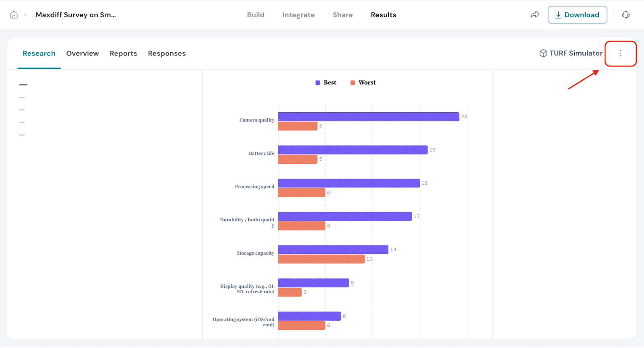
Task: Switch to the Build tab
Action: [x=256, y=15]
